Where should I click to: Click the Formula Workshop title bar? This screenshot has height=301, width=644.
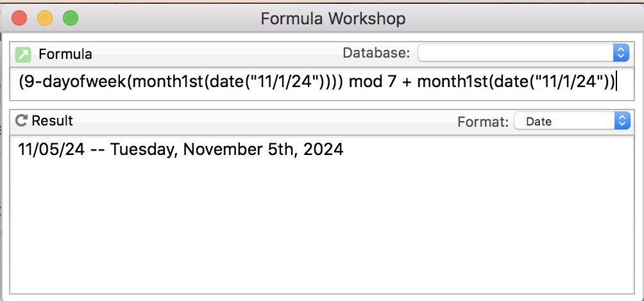333,19
